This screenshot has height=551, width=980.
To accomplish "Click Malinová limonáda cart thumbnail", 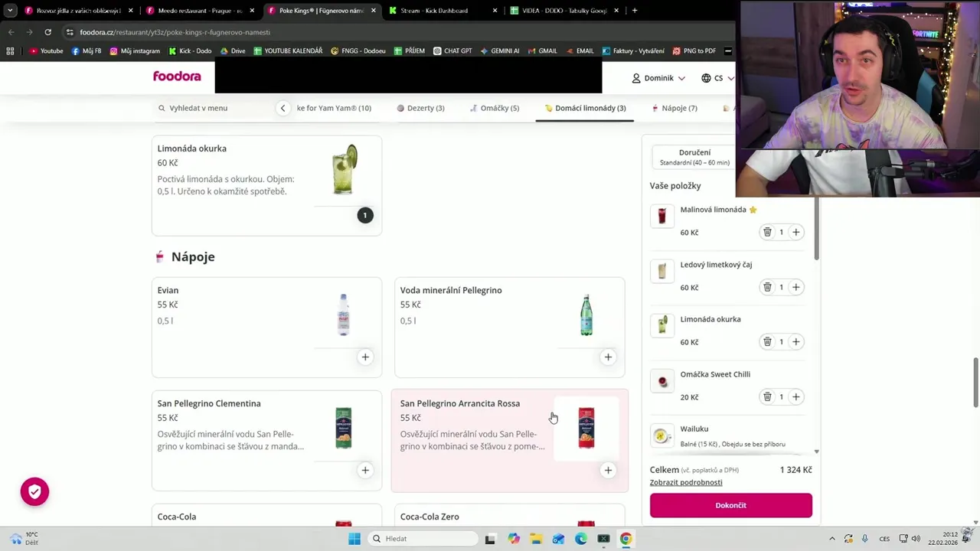I will [662, 216].
